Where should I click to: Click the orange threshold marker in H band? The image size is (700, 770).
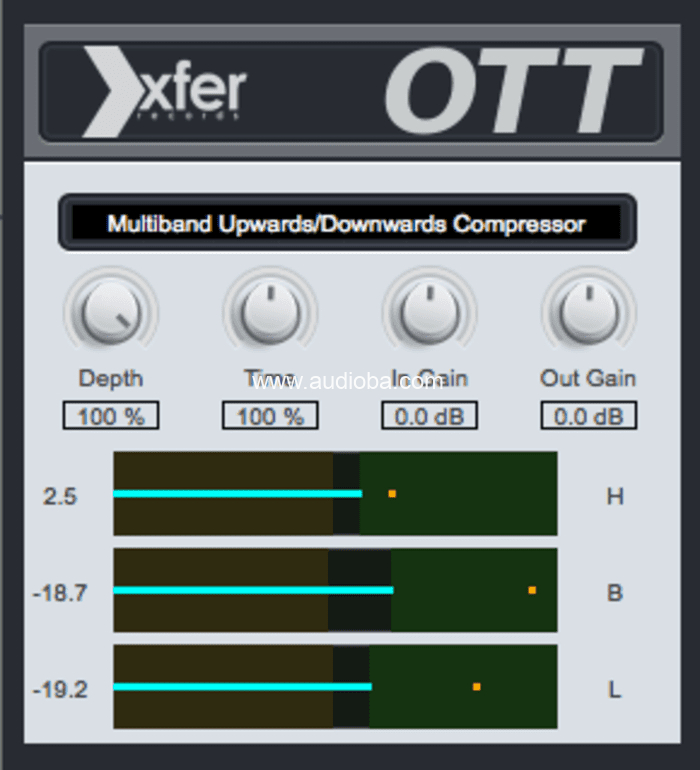click(x=392, y=494)
